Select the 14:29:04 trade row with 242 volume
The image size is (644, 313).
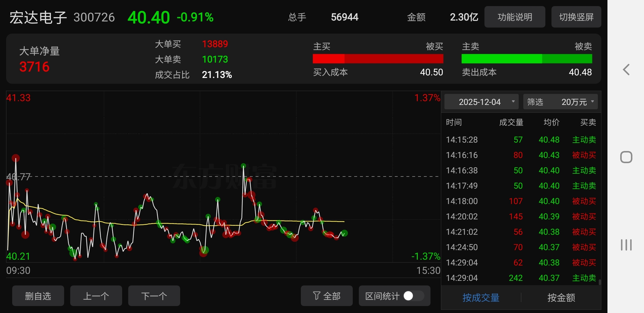click(x=521, y=278)
